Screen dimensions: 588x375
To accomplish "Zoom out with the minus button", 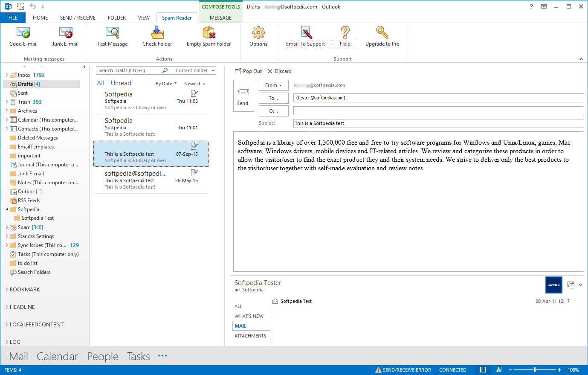I will (510, 370).
